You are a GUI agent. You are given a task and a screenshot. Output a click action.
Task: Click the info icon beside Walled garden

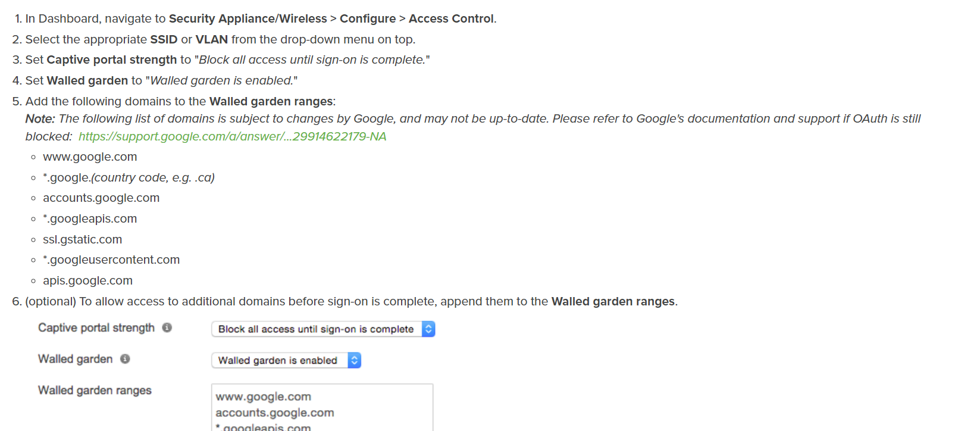point(124,359)
